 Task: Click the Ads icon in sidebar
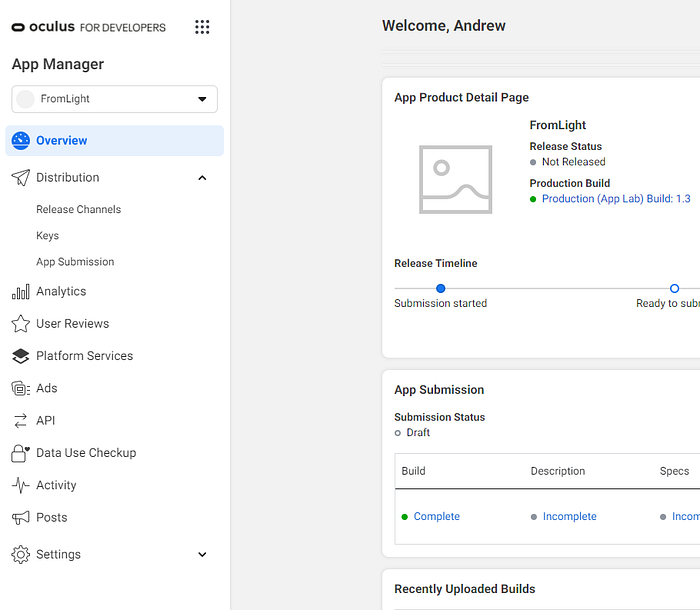click(20, 388)
